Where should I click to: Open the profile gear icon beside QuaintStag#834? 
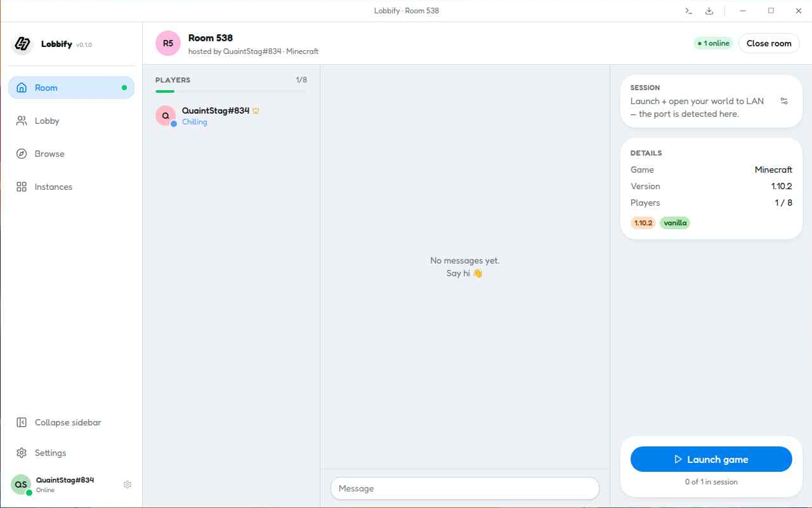(128, 485)
